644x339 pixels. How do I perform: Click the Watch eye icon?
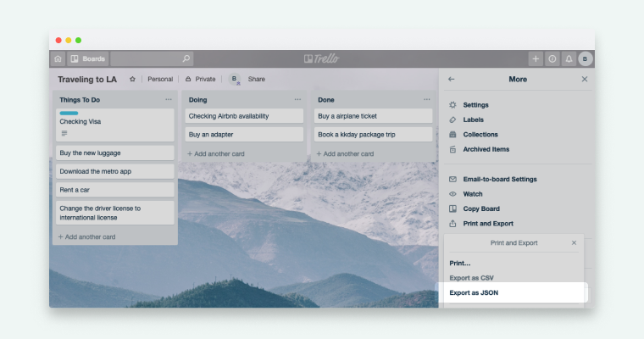pyautogui.click(x=452, y=194)
